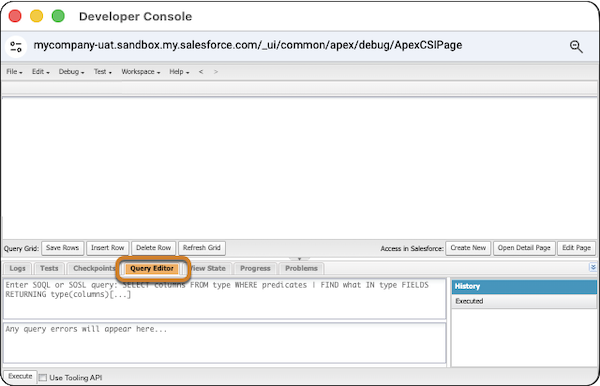Click the query errors text area

click(x=225, y=343)
